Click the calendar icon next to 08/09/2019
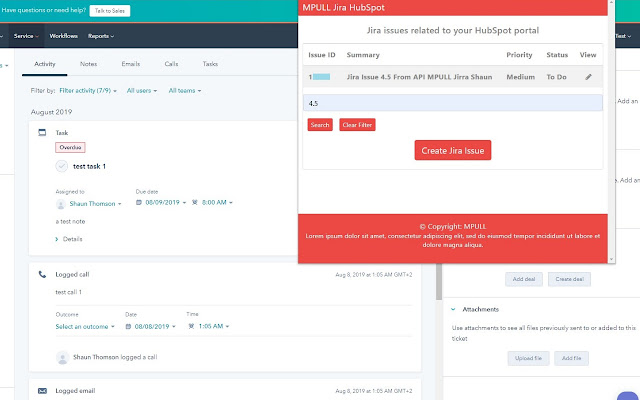The height and width of the screenshot is (400, 640). pyautogui.click(x=139, y=202)
